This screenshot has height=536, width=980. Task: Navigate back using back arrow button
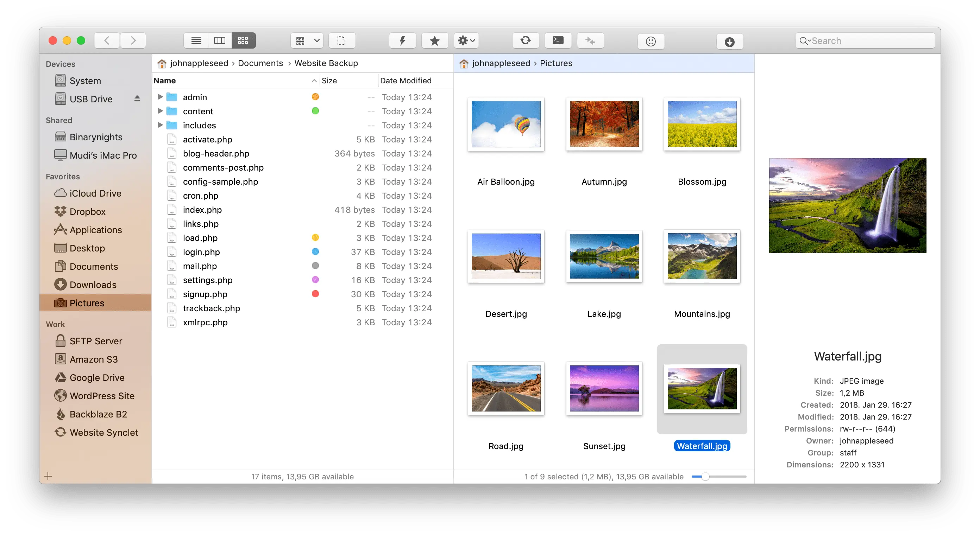108,41
